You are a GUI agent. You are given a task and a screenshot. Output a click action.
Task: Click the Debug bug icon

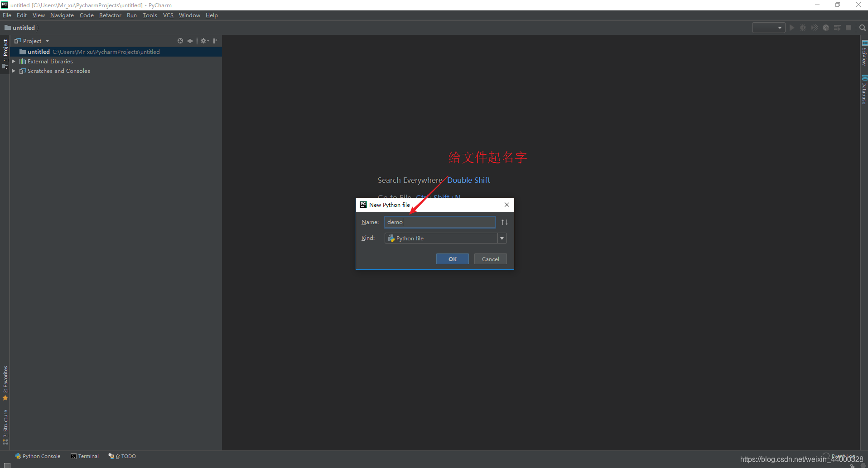click(x=803, y=28)
